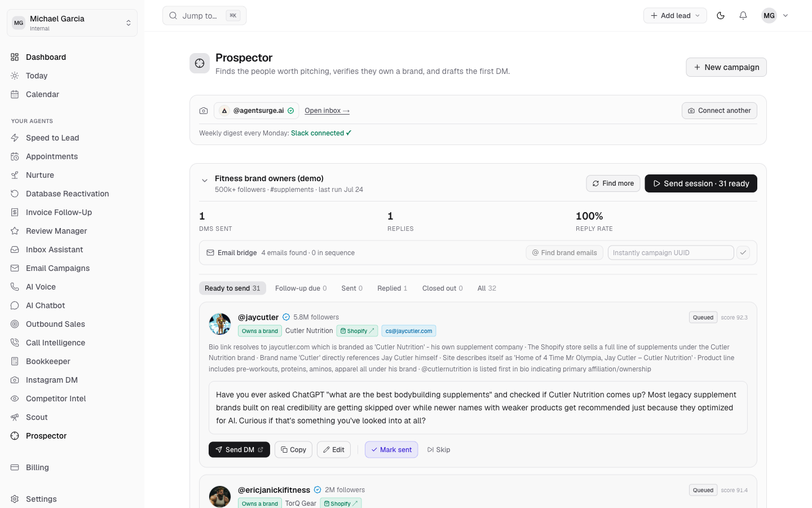This screenshot has width=812, height=508.
Task: Open AI Voice agent
Action: coord(72,287)
